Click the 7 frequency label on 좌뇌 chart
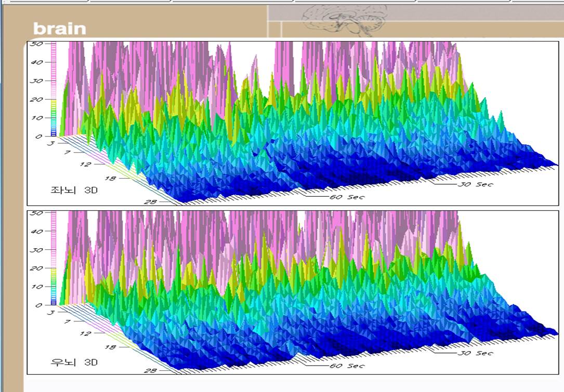Viewport: 564px width, 392px height. tap(65, 153)
